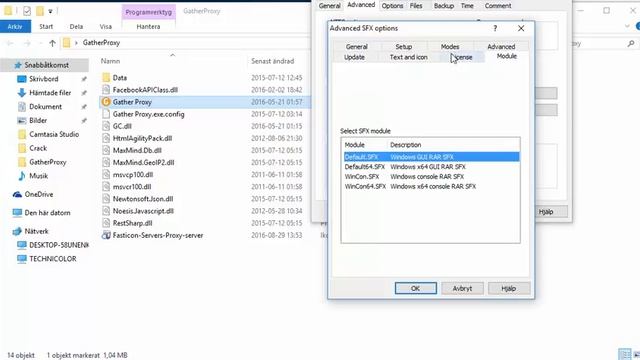Open Hämtade filer in the sidebar

[50, 93]
